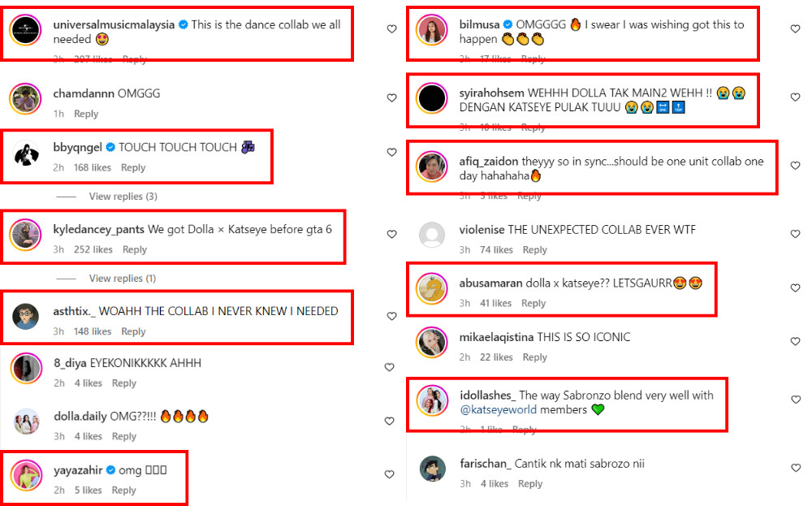Heart the bilmusa comment

click(796, 29)
